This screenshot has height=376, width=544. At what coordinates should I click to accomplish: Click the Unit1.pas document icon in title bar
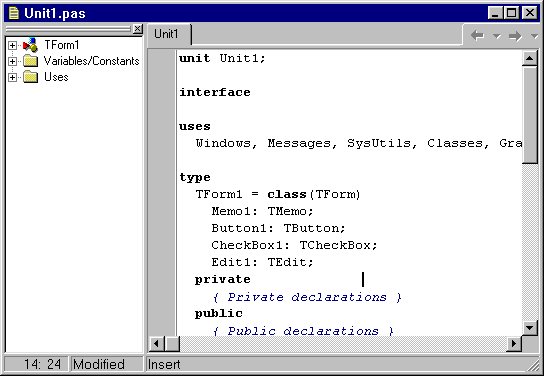pyautogui.click(x=14, y=13)
